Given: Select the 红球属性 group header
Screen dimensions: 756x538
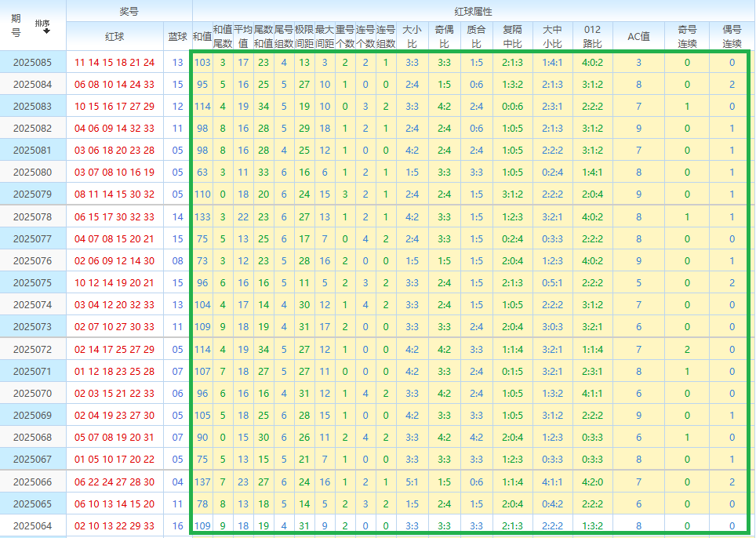Looking at the screenshot, I should click(473, 11).
